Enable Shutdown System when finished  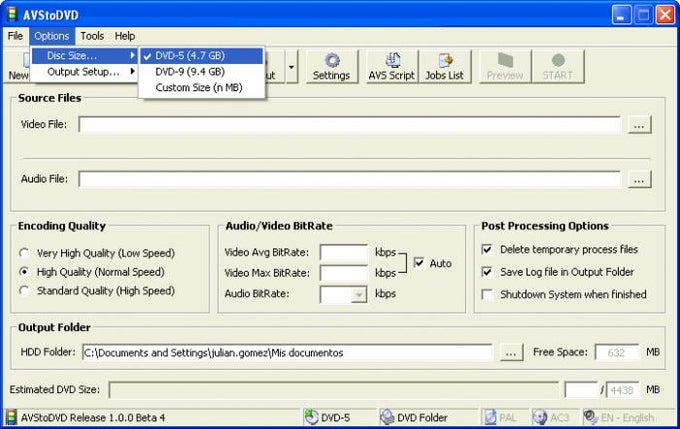tap(487, 295)
